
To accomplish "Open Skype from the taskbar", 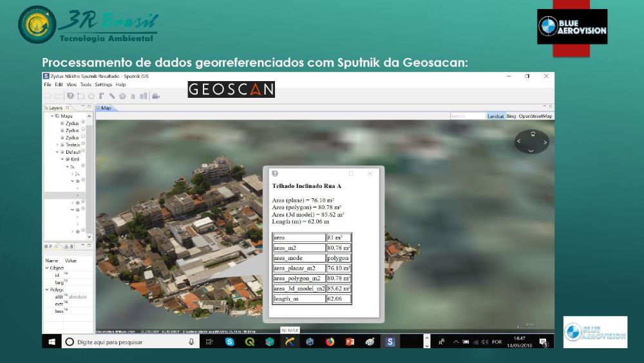I will point(230,342).
